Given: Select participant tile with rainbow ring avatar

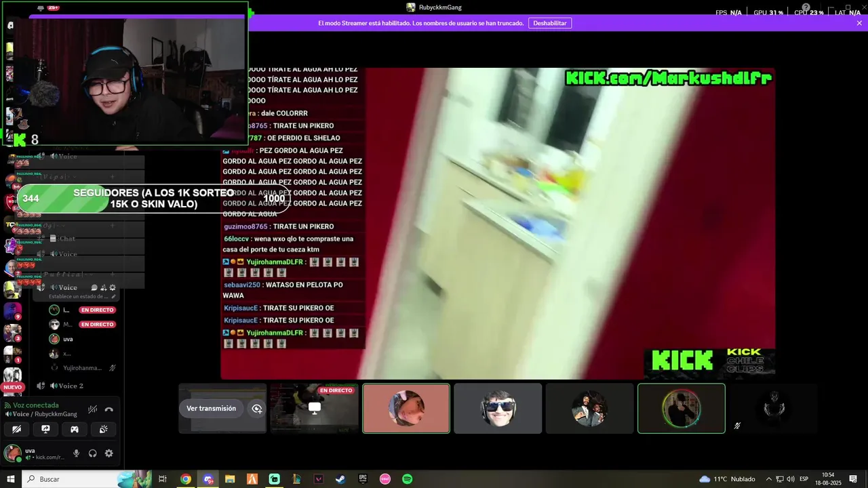Looking at the screenshot, I should 682,408.
